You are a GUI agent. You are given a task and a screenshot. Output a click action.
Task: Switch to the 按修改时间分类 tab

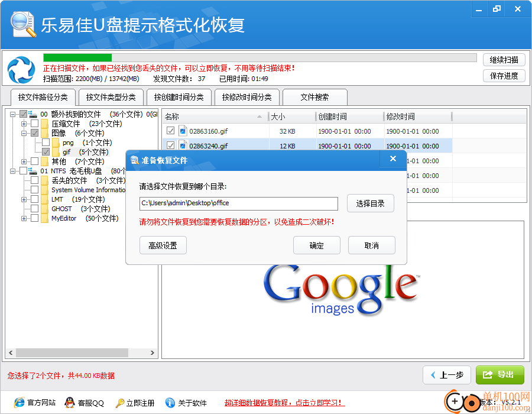(246, 98)
